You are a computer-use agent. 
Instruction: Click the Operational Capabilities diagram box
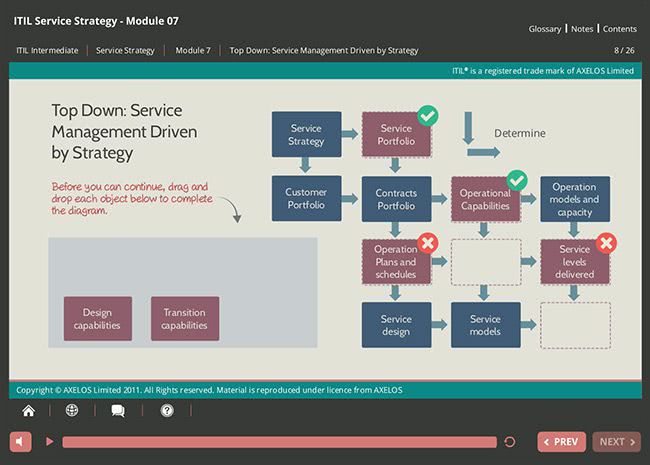tap(485, 199)
